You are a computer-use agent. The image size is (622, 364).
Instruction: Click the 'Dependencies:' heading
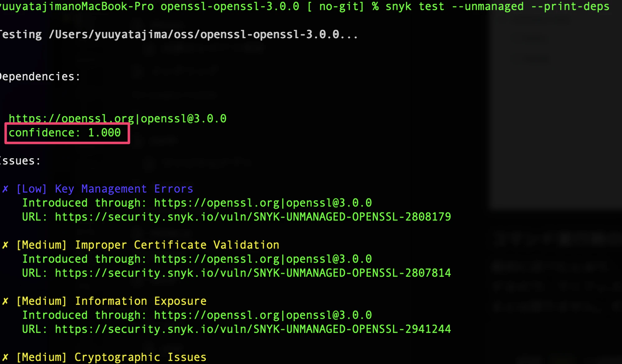pos(40,77)
